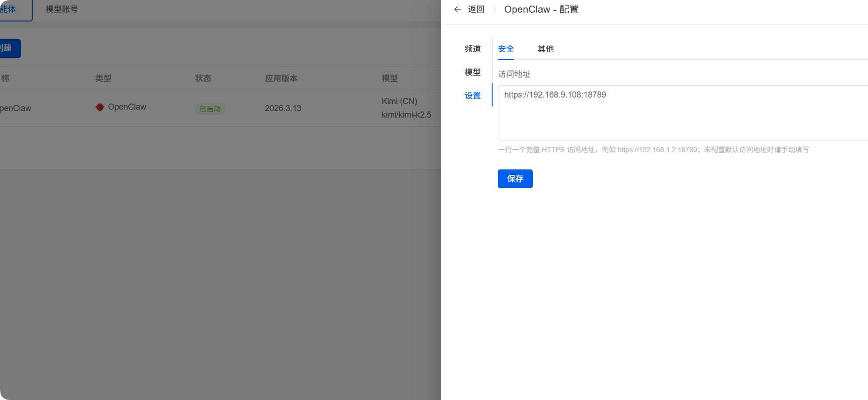The width and height of the screenshot is (868, 400).
Task: Click the back arrow icon
Action: point(458,9)
